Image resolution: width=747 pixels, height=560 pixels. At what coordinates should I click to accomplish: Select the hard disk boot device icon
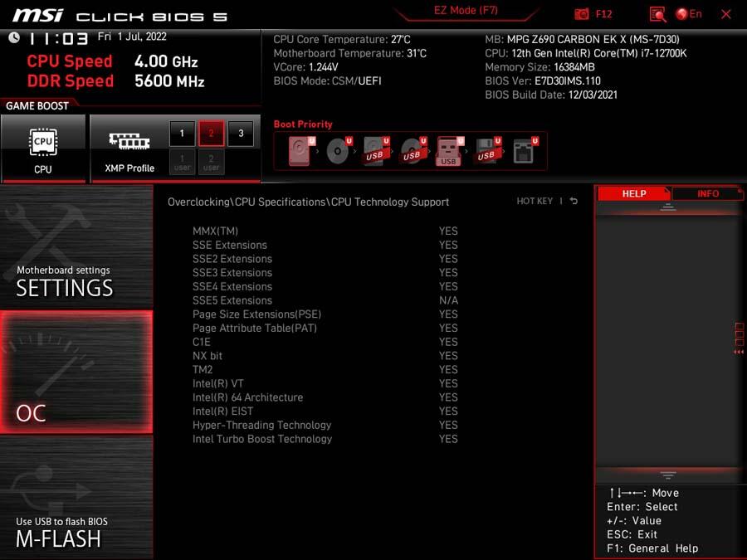pyautogui.click(x=301, y=151)
